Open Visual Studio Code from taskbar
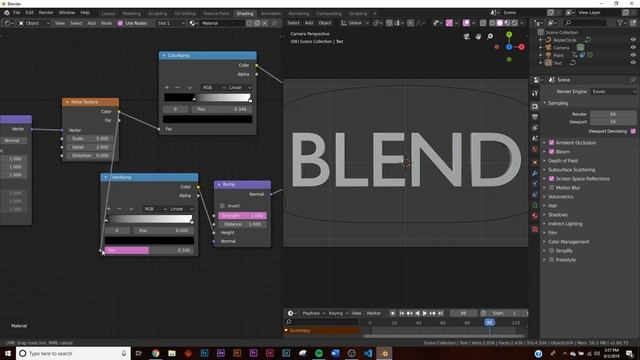Screen dimensions: 640x360 point(368,353)
